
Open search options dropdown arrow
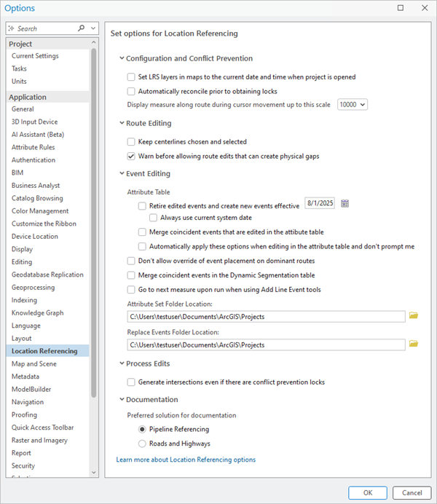coord(93,28)
